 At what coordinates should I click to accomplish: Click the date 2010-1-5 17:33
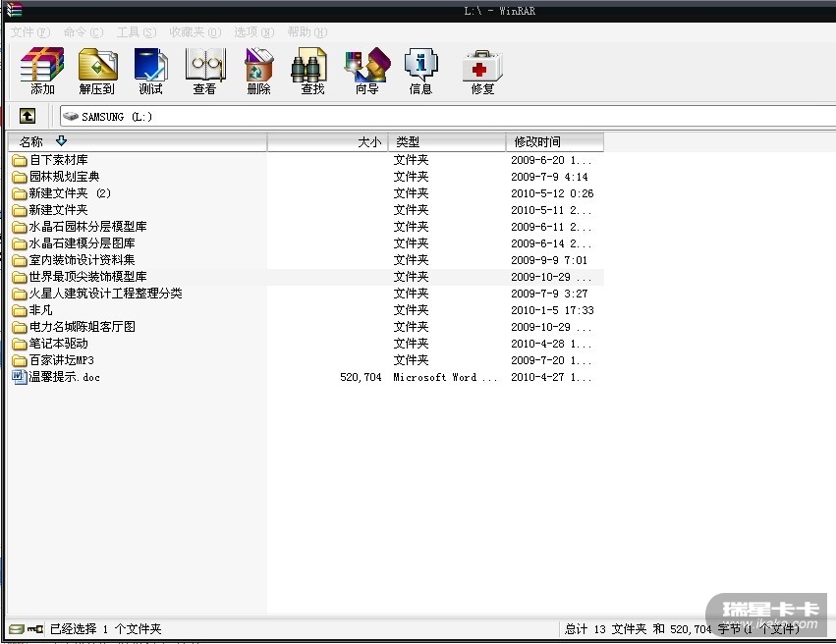point(552,310)
